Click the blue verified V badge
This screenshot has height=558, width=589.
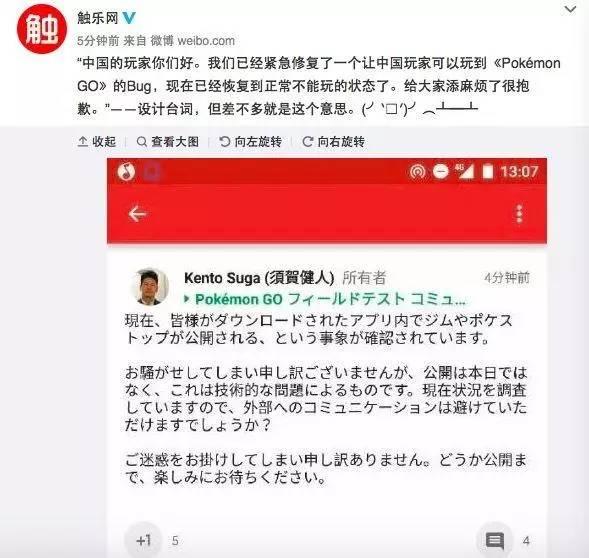[x=129, y=18]
